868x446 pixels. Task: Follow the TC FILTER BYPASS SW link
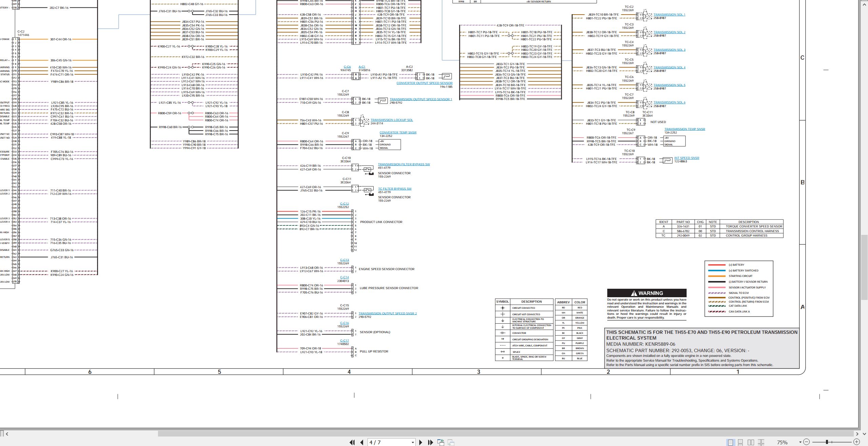[x=395, y=189]
